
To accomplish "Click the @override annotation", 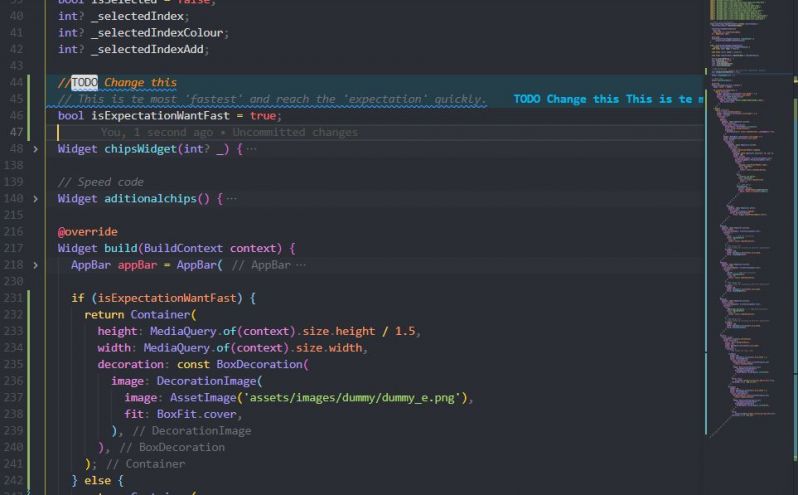I will tap(87, 232).
